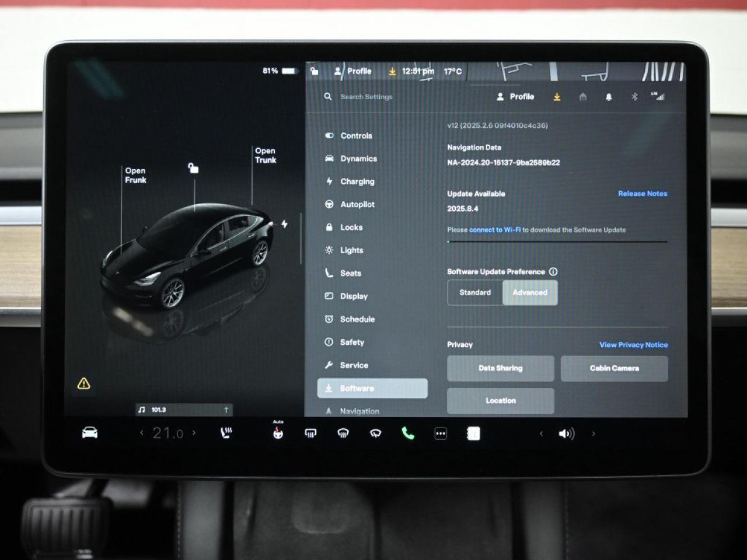Tap the Cabin Camera button
The height and width of the screenshot is (560, 747).
pos(615,369)
